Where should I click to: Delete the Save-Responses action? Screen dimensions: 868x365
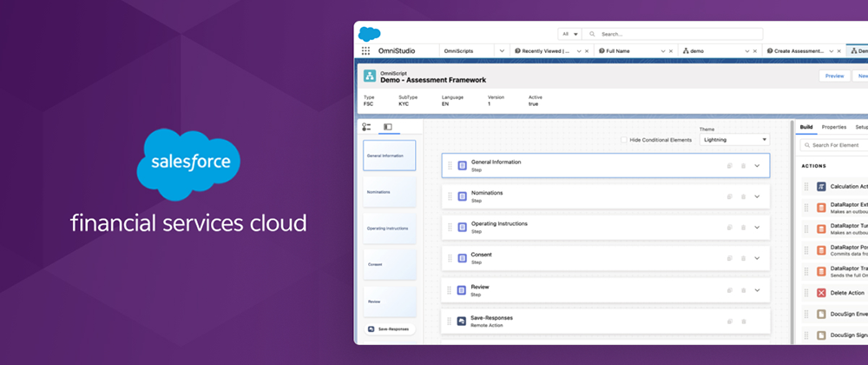744,322
